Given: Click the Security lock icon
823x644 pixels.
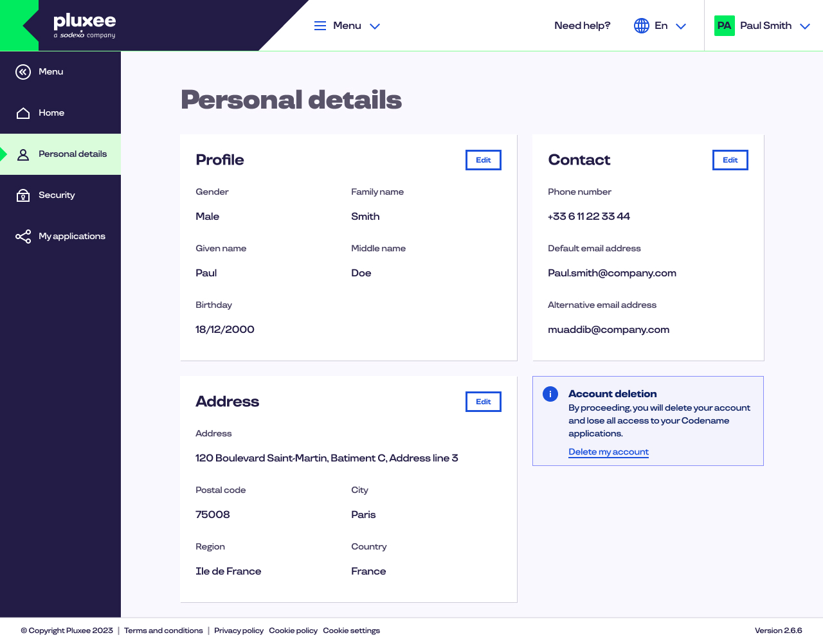Looking at the screenshot, I should click(23, 195).
